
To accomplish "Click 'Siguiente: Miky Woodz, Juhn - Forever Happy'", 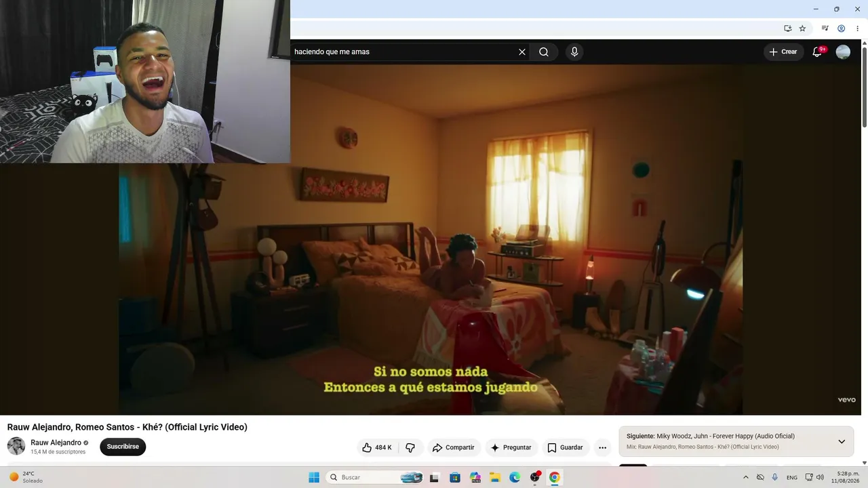I will [x=711, y=436].
